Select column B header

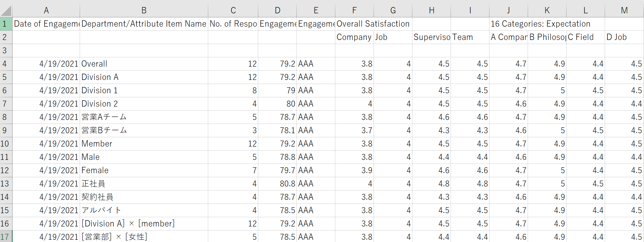click(144, 10)
